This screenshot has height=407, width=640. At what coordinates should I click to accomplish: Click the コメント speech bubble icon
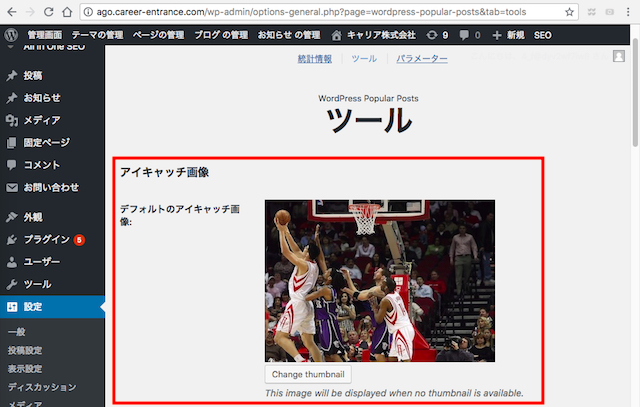pyautogui.click(x=12, y=165)
